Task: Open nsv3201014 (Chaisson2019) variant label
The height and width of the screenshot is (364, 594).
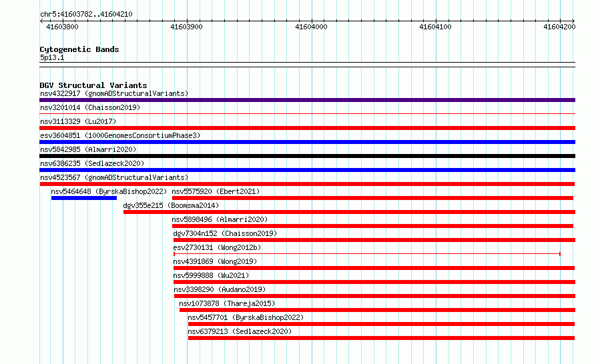Action: (x=90, y=107)
